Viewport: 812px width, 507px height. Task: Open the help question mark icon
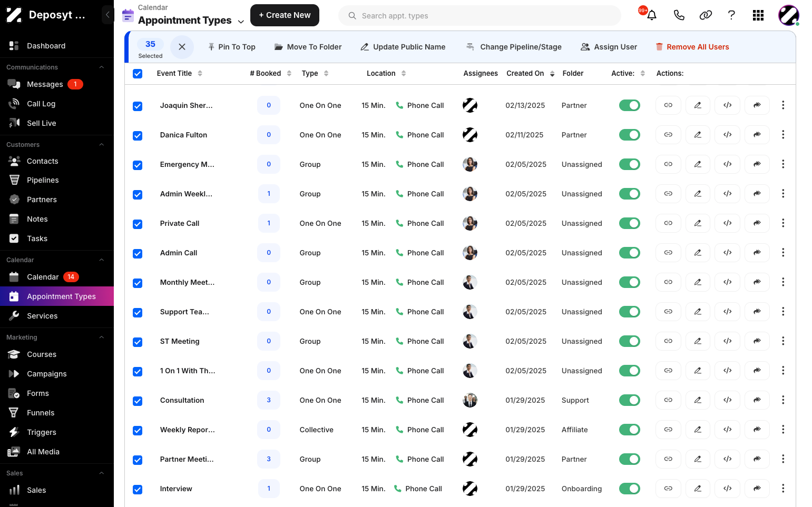(x=731, y=15)
